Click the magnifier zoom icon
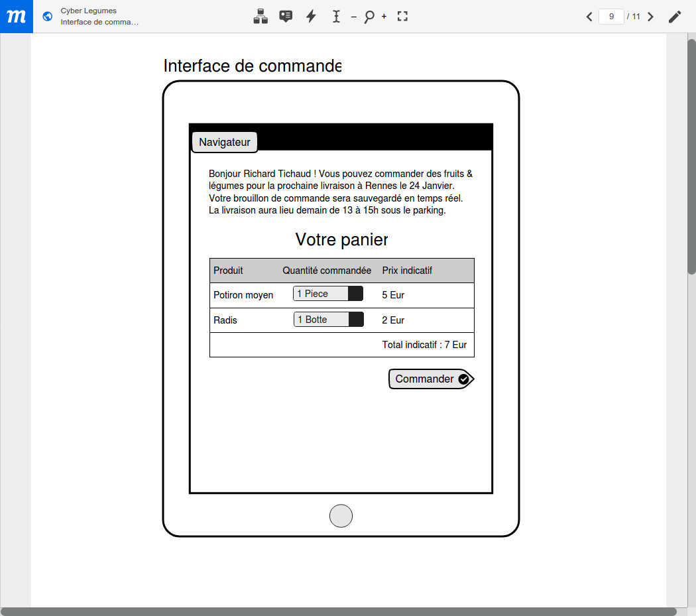 [369, 17]
